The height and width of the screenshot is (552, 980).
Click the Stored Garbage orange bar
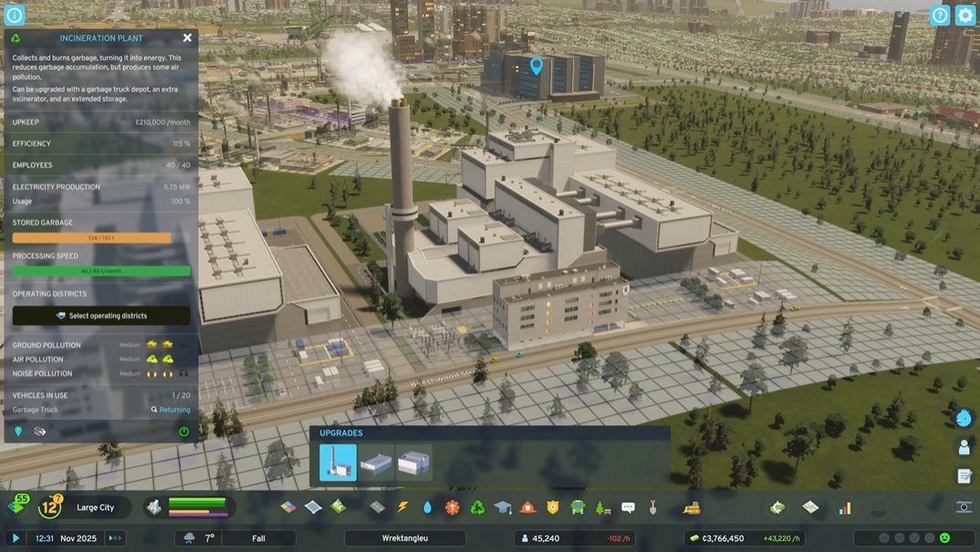[x=101, y=238]
